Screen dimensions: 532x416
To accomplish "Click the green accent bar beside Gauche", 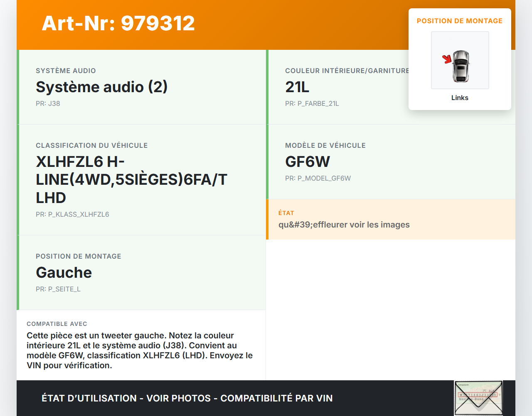I will point(17,273).
